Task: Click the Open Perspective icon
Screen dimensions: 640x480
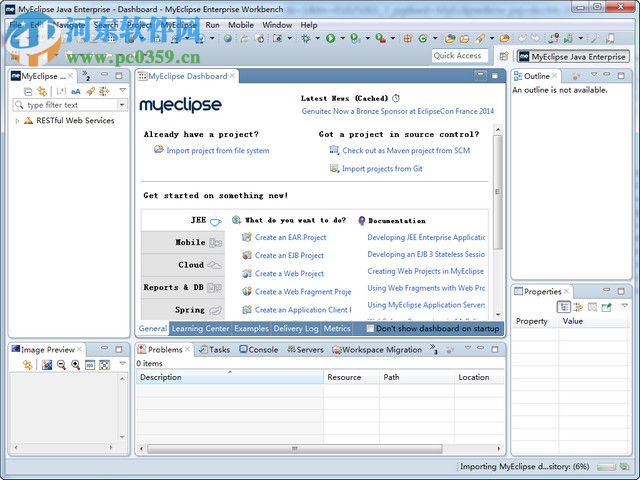Action: point(503,57)
